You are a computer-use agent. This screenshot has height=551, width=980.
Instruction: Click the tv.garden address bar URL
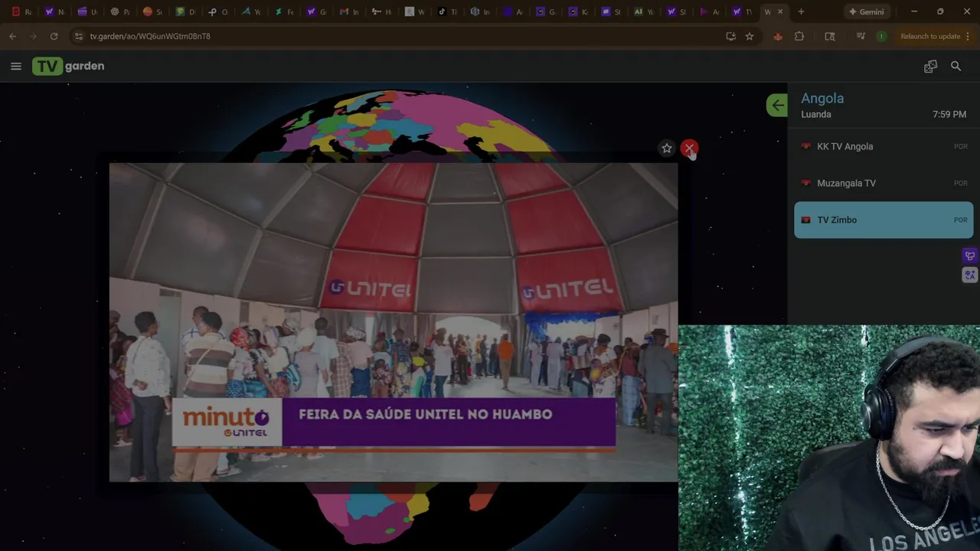[x=150, y=36]
